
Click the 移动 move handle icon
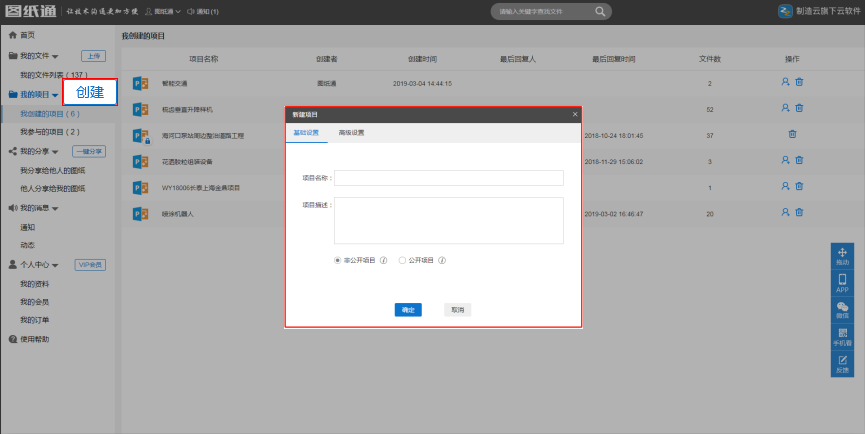pyautogui.click(x=842, y=255)
